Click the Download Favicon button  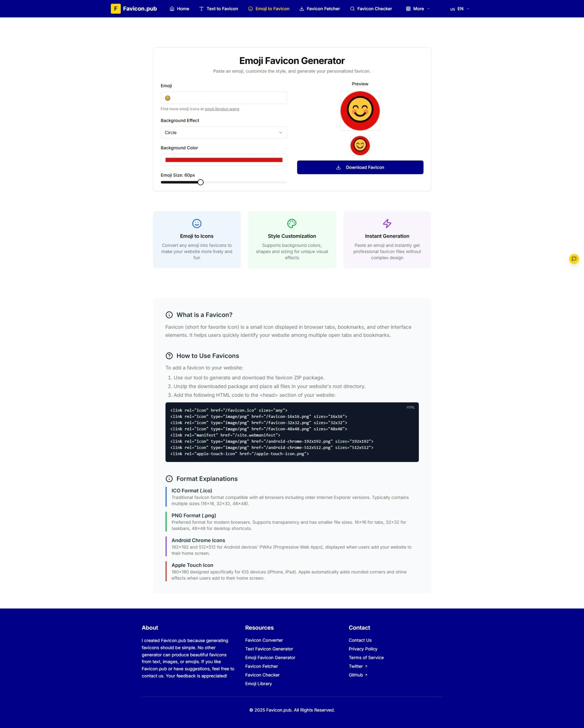[x=360, y=167]
